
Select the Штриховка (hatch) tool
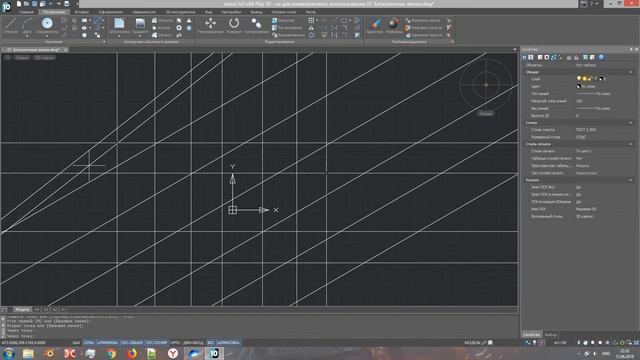(119, 24)
